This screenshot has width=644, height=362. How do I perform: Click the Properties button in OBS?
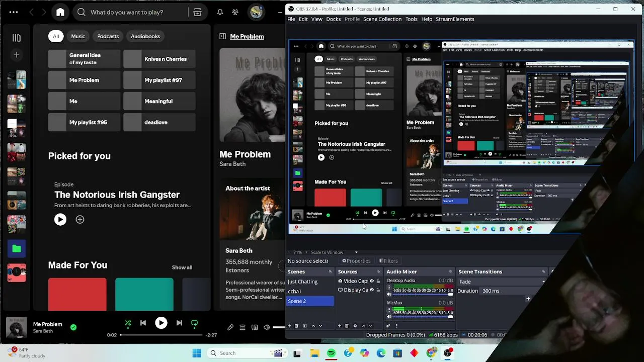356,261
